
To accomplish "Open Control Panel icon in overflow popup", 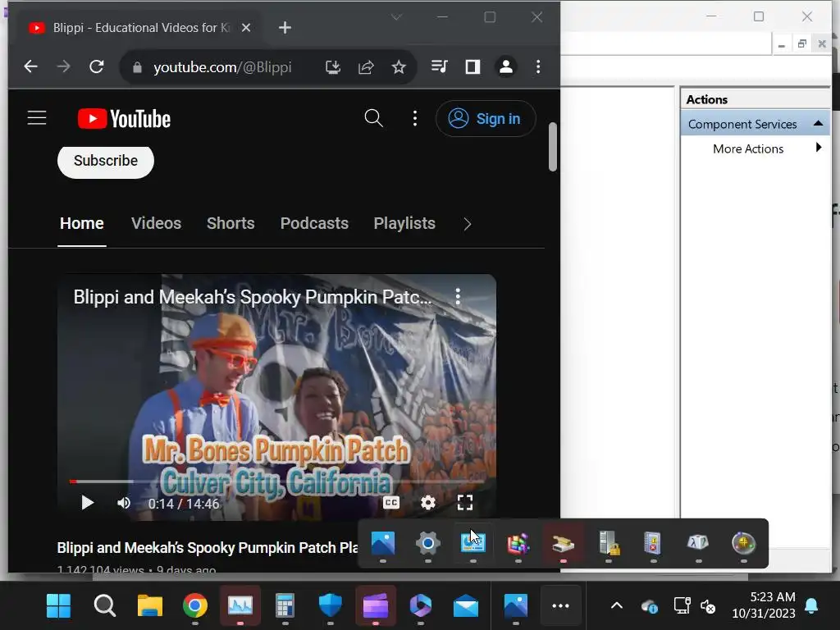I will [x=473, y=543].
